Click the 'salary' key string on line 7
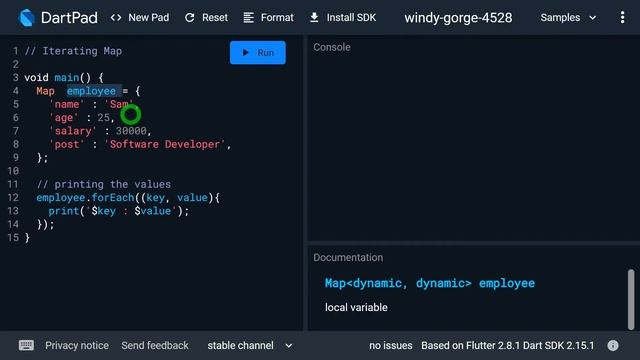This screenshot has width=640, height=360. [73, 131]
